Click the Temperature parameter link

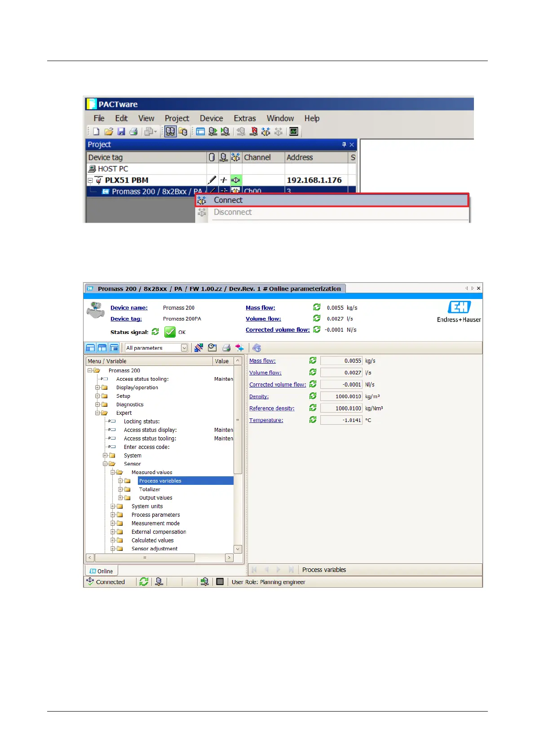point(266,420)
